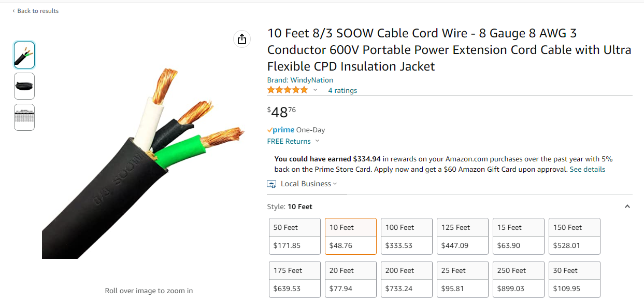This screenshot has width=644, height=302.
Task: Select the coiled cable thumbnail image
Action: 24,86
